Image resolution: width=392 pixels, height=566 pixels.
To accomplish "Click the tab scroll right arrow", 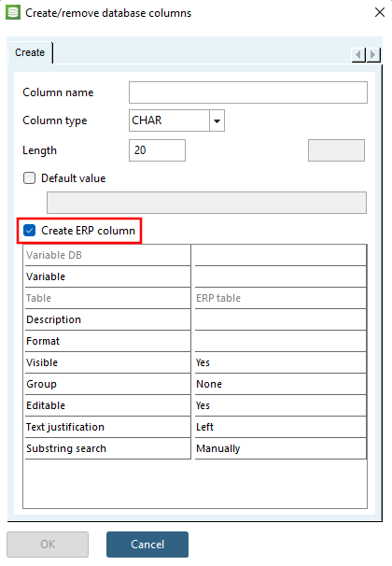I will [373, 55].
